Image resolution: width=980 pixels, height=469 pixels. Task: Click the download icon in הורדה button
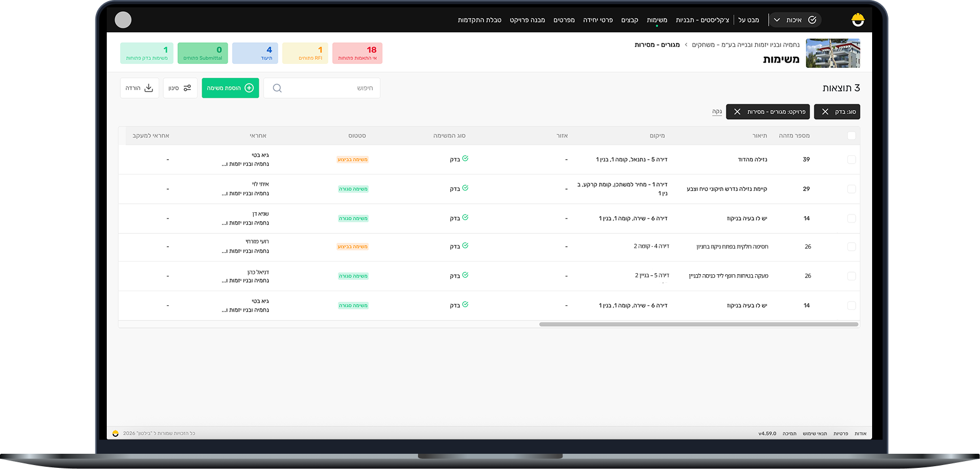(149, 88)
